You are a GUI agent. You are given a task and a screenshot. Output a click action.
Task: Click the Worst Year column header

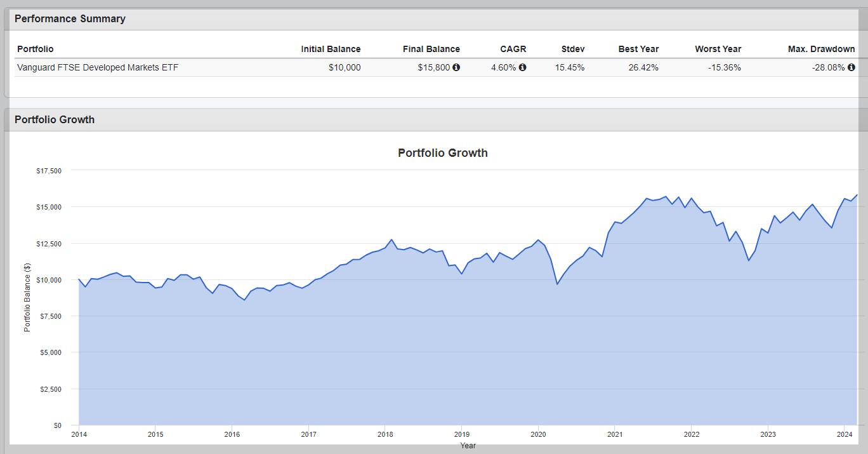tap(718, 49)
